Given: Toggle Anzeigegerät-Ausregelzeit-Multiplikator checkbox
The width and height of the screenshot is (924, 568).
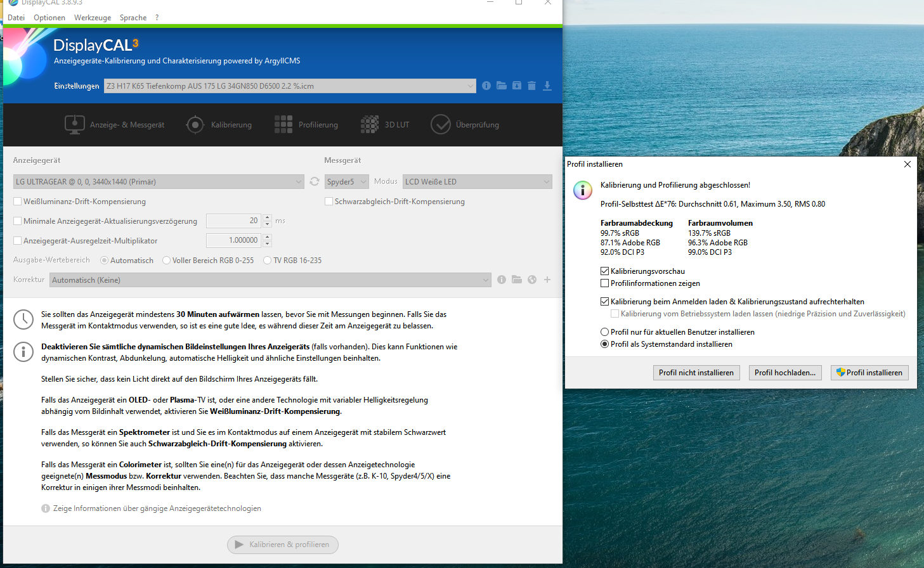Looking at the screenshot, I should pyautogui.click(x=18, y=241).
